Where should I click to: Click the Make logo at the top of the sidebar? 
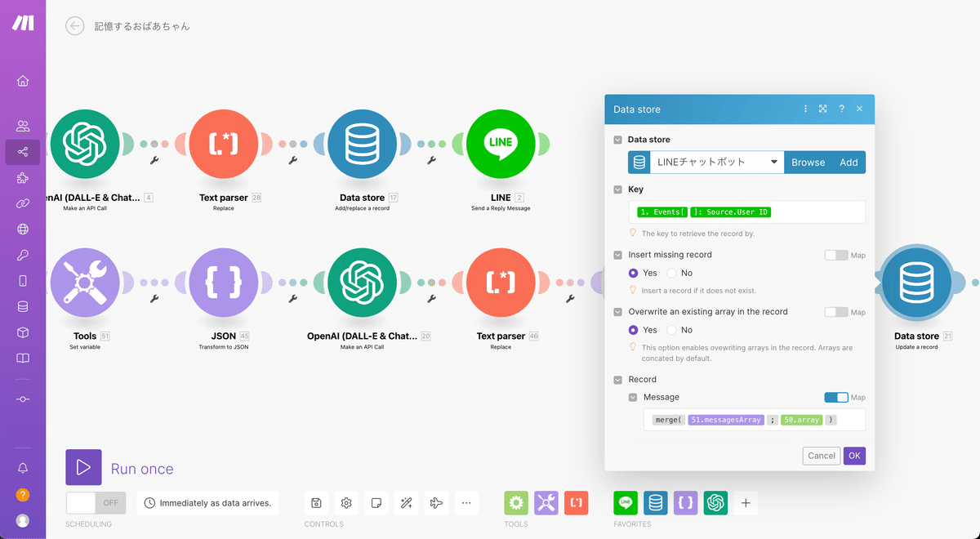coord(23,24)
